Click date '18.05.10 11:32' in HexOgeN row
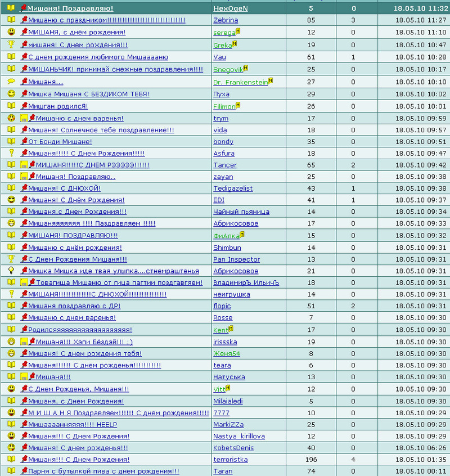The image size is (450, 476). (x=421, y=8)
